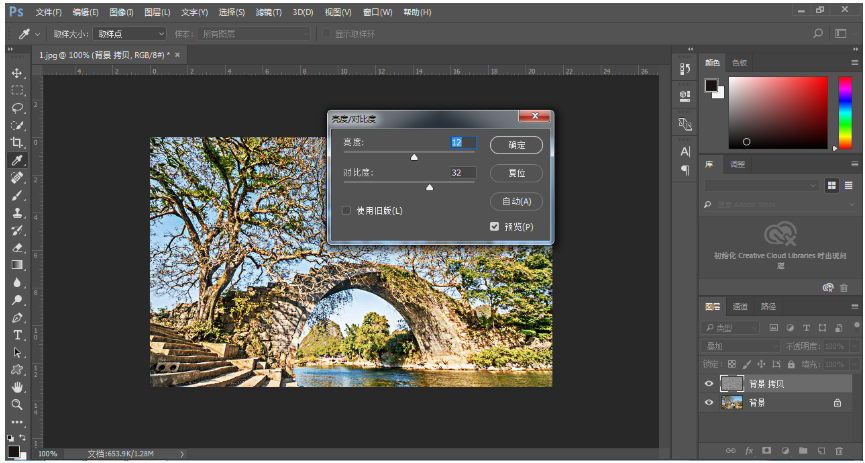Open the 滤镜 menu
Viewport: 865px width, 463px height.
267,13
